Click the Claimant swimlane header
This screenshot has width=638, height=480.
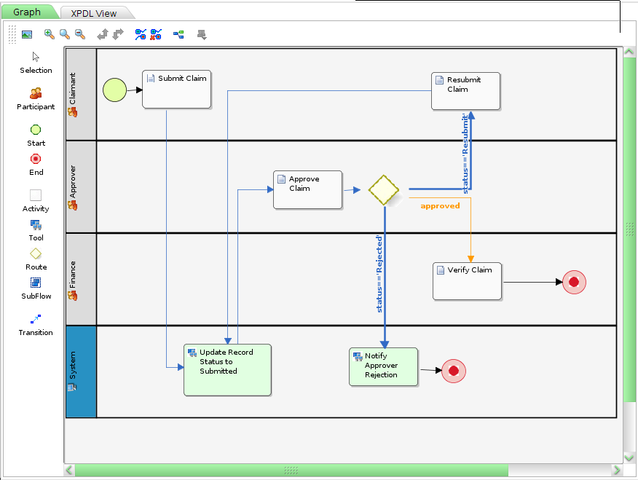click(x=81, y=94)
